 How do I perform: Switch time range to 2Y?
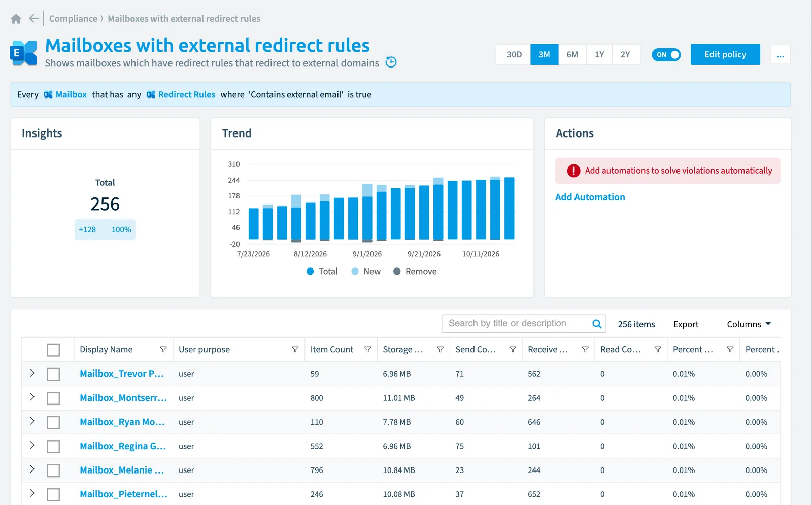(x=626, y=54)
